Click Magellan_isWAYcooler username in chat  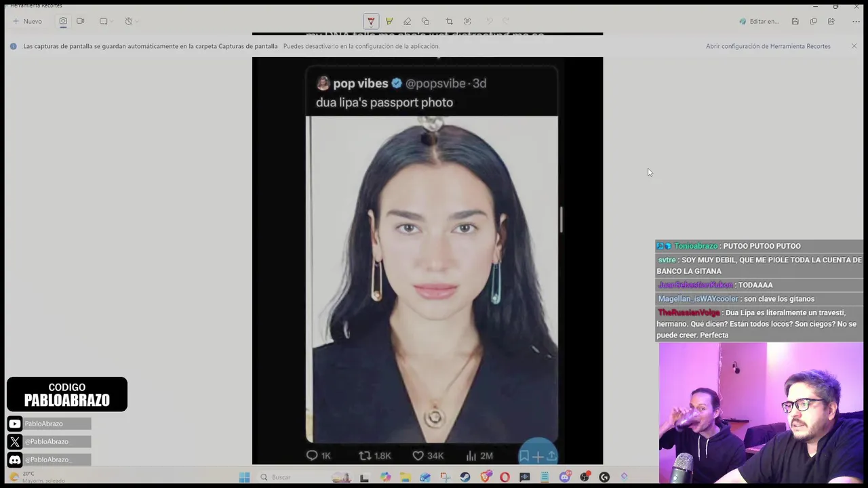698,299
